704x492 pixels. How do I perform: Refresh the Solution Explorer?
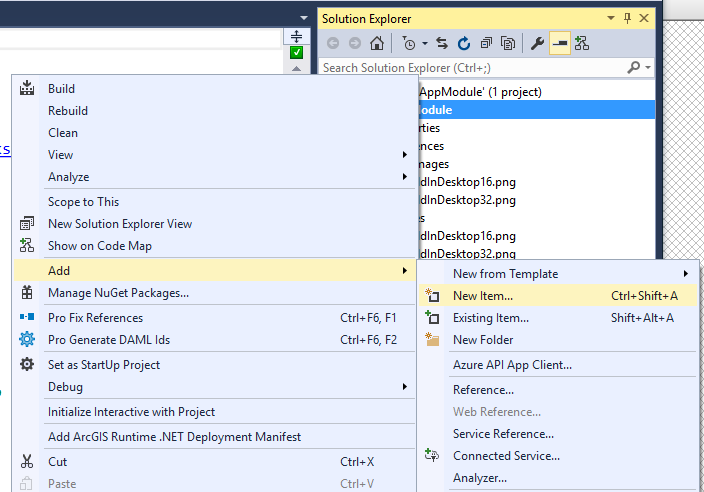464,43
